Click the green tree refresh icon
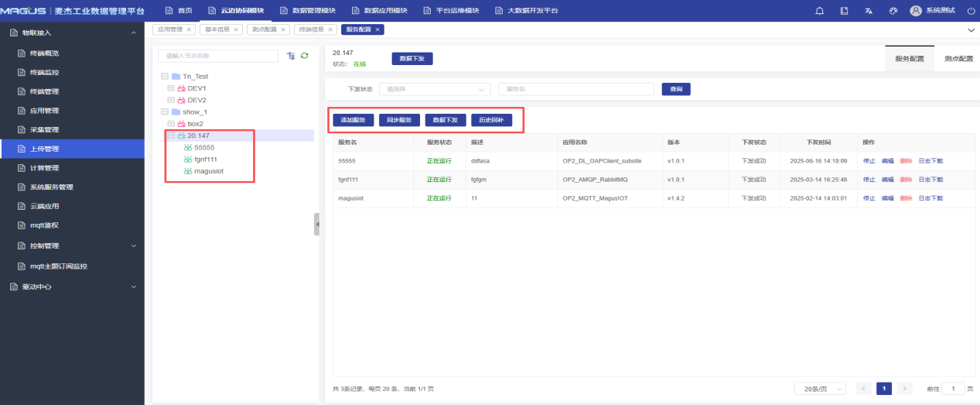Viewport: 980px width, 405px height. 305,56
